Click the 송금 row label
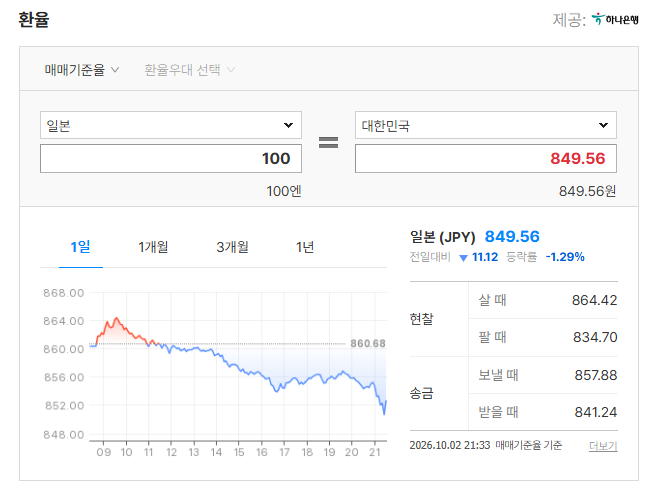Screen dimensions: 655x491 [421, 393]
